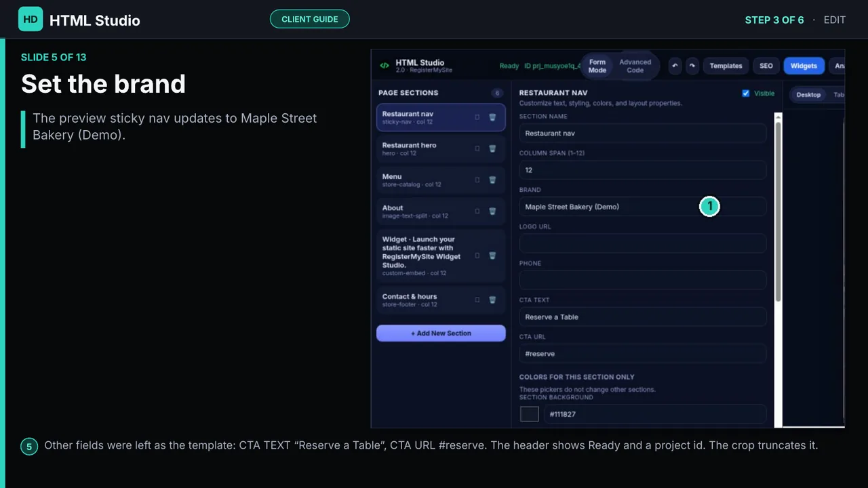The image size is (868, 488).
Task: Delete the Widget custom-embed section via trash icon
Action: [492, 256]
